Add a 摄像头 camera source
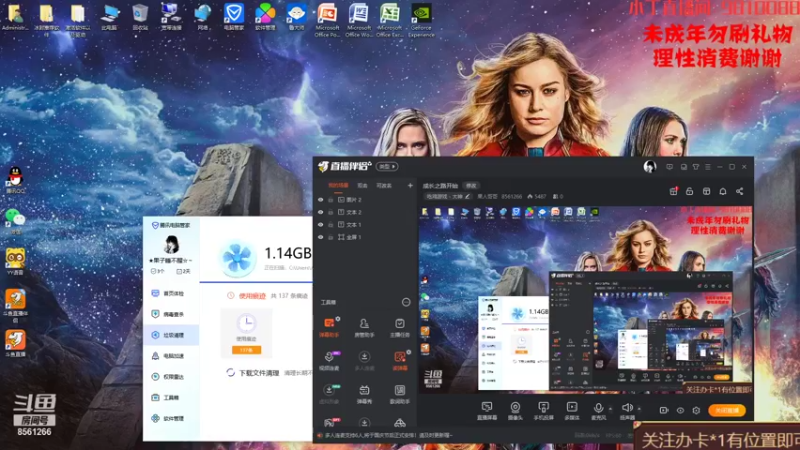 tap(515, 410)
